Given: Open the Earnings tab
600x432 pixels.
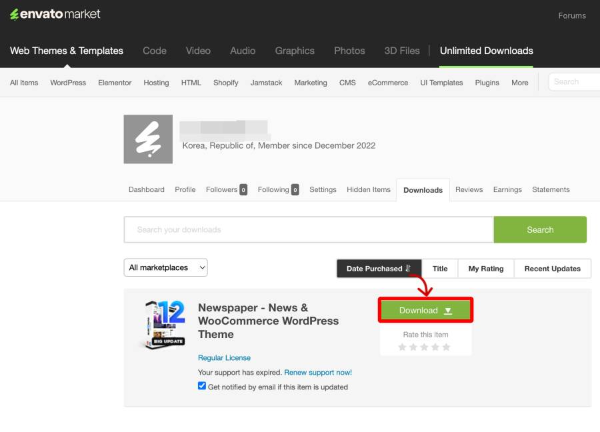Looking at the screenshot, I should [507, 190].
